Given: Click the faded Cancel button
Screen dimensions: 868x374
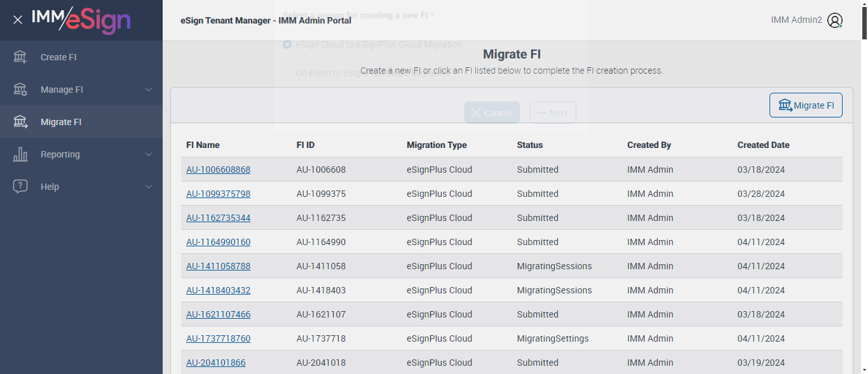Looking at the screenshot, I should [492, 113].
